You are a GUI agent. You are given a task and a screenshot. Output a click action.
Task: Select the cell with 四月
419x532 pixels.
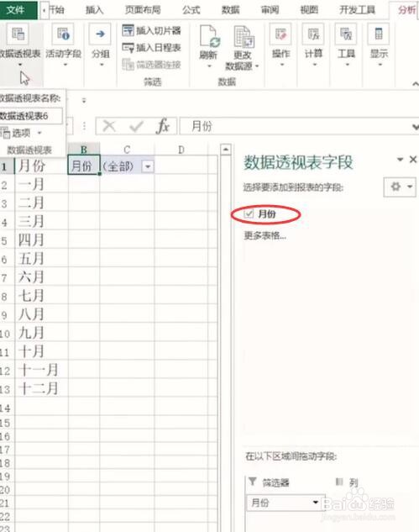tap(41, 240)
